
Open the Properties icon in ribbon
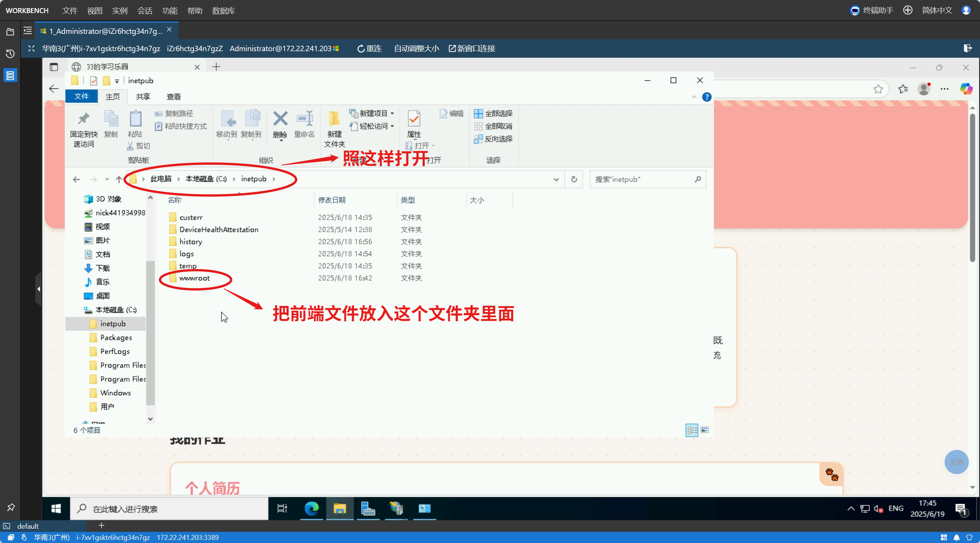[x=414, y=119]
